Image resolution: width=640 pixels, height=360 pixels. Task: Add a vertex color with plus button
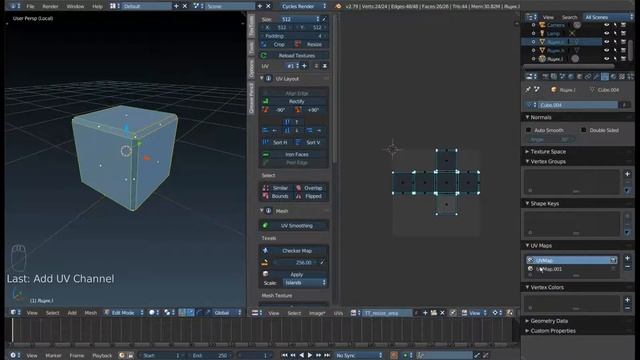[x=627, y=300]
